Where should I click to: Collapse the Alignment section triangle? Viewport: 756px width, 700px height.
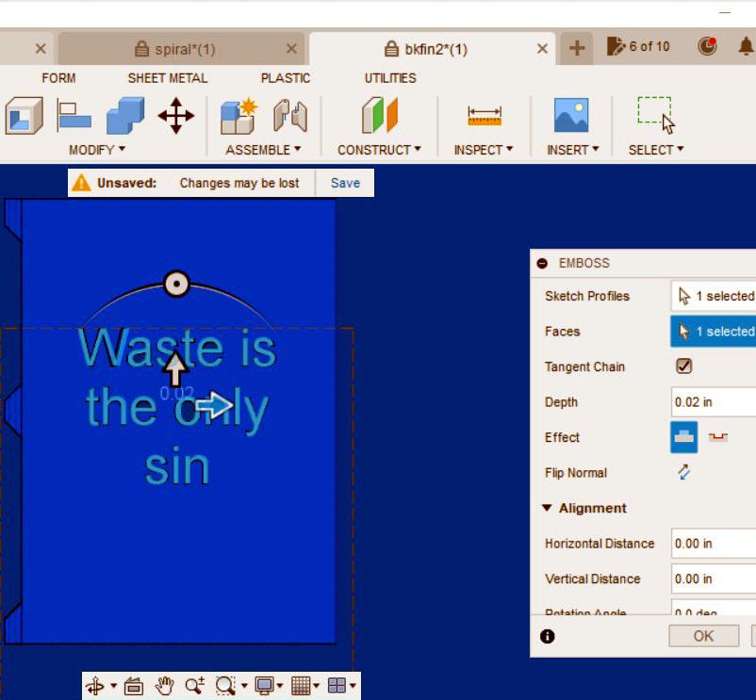coord(547,508)
